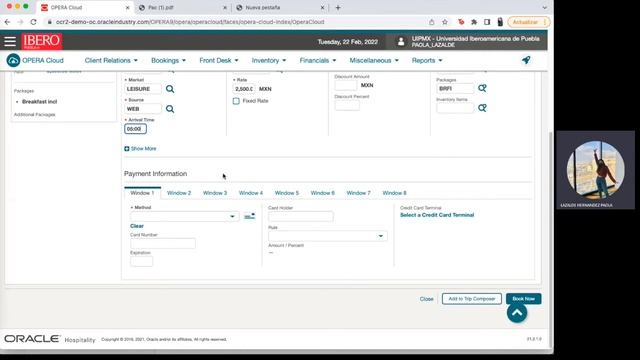Click the Expiration field

(141, 262)
